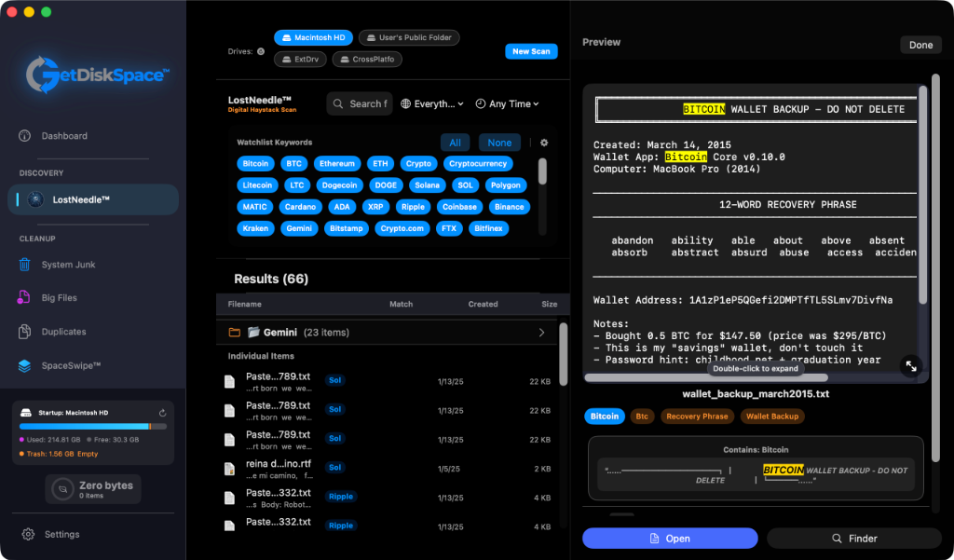Click the drives info icon
954x560 pixels.
pyautogui.click(x=261, y=52)
